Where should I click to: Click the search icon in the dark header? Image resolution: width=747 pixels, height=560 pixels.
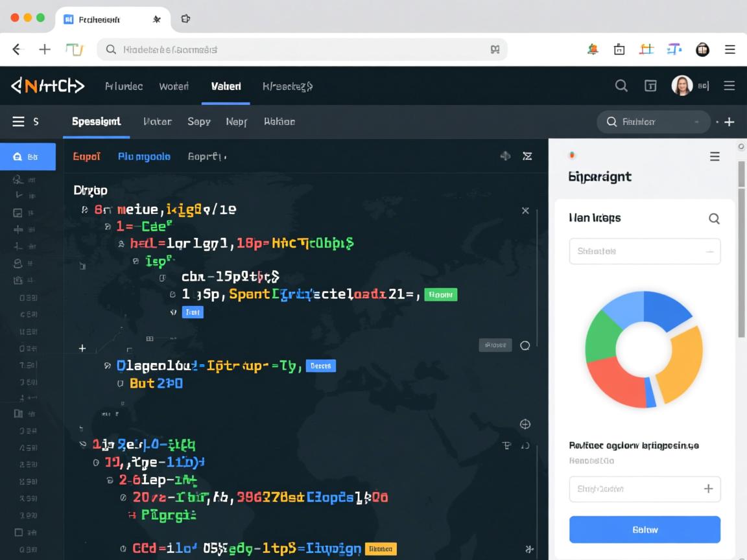(621, 86)
